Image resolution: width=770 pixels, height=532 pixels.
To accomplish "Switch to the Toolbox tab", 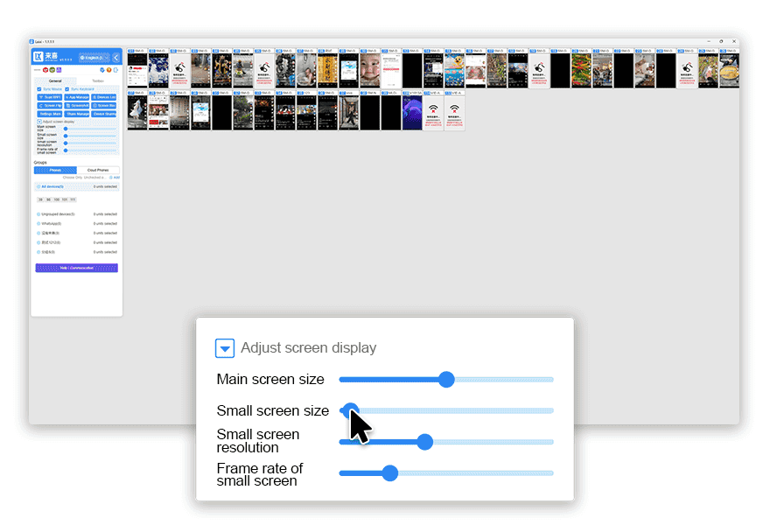I will [x=97, y=80].
